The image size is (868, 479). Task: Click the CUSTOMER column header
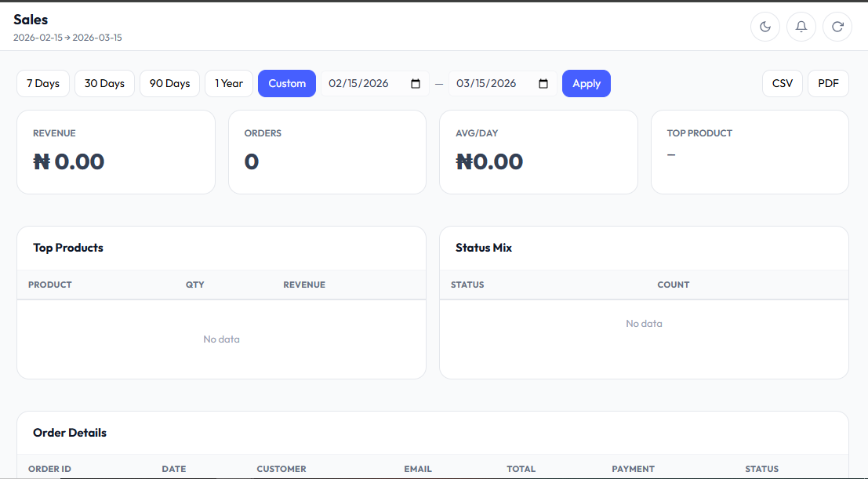click(x=281, y=469)
